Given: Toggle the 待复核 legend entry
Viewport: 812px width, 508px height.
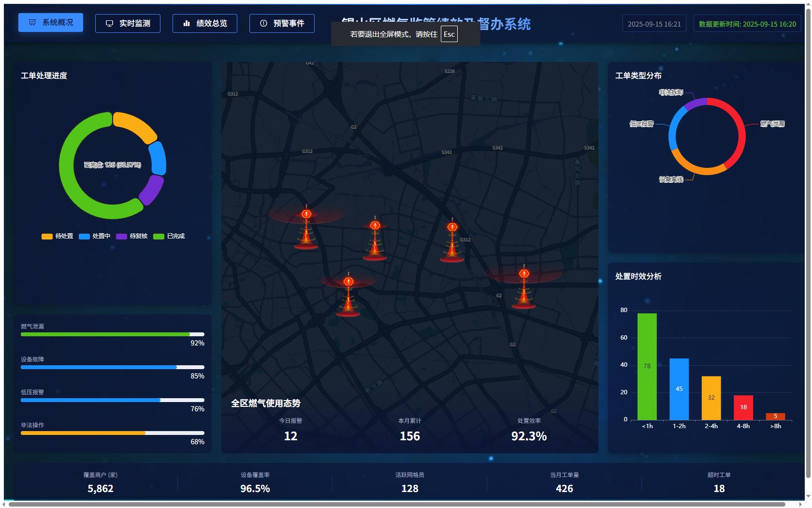Looking at the screenshot, I should coord(132,236).
